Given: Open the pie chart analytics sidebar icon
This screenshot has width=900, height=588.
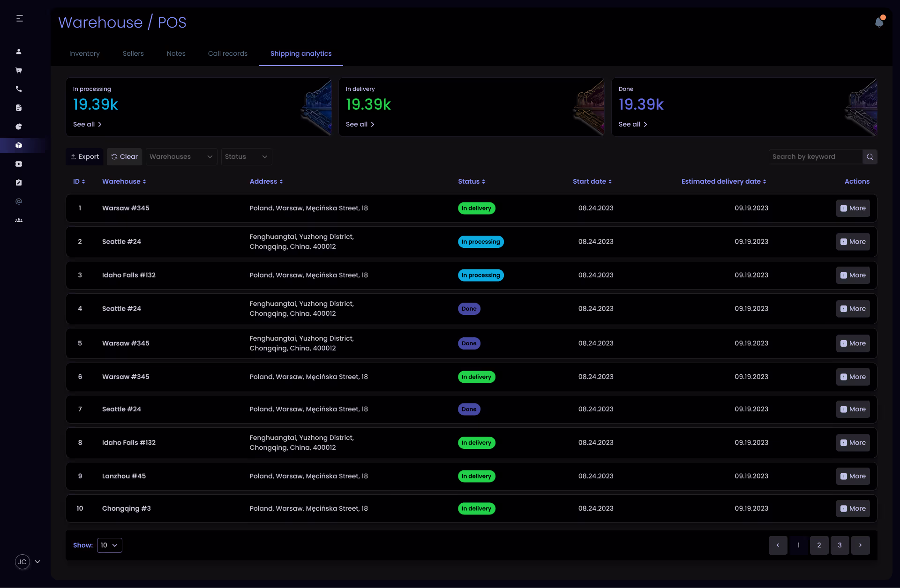Looking at the screenshot, I should click(x=19, y=127).
